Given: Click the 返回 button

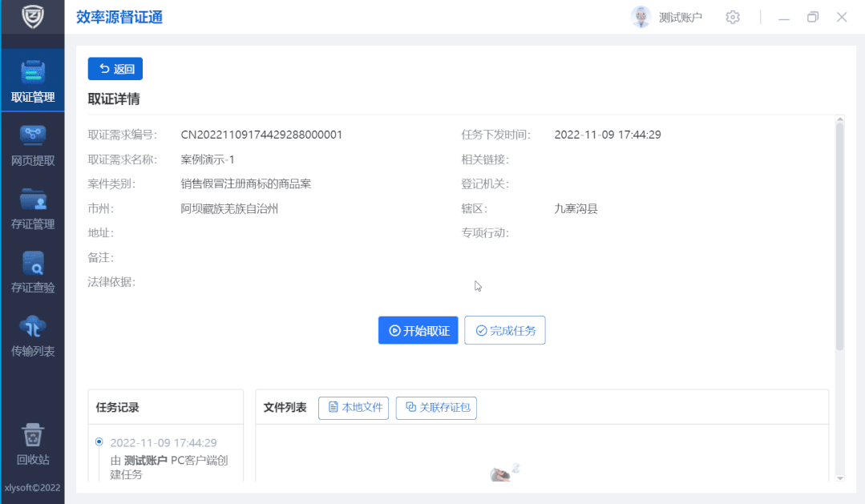Looking at the screenshot, I should 115,69.
